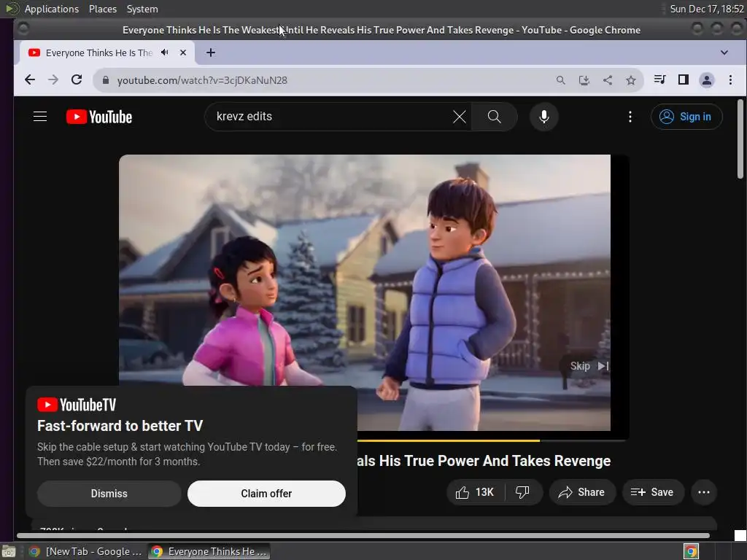Open Chrome profile avatar

coord(707,80)
